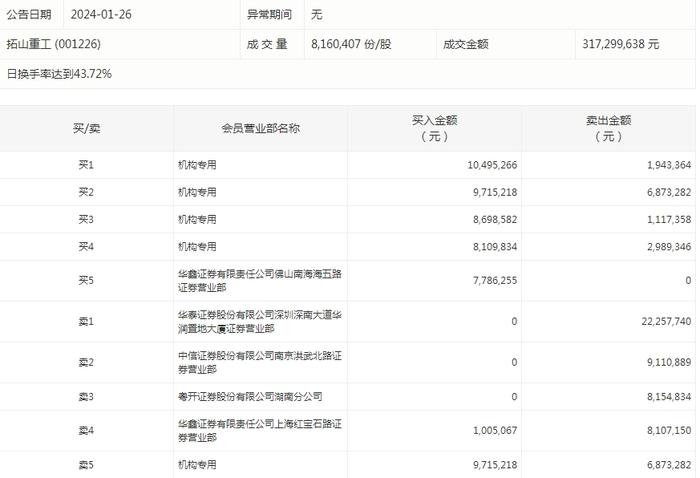Click 华鑫证券 佛山南海海五路 branch name

point(260,280)
